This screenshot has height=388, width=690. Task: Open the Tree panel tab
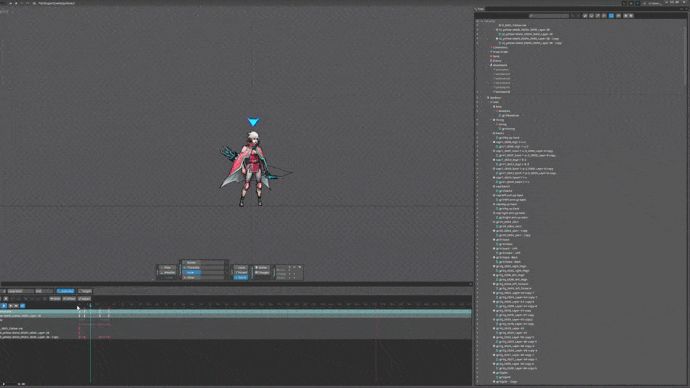pos(480,9)
